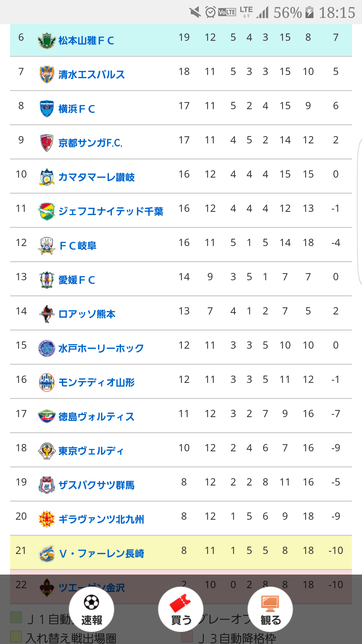The height and width of the screenshot is (644, 362).
Task: Open the ザスパクサツ群馬 team link
Action: tap(97, 485)
